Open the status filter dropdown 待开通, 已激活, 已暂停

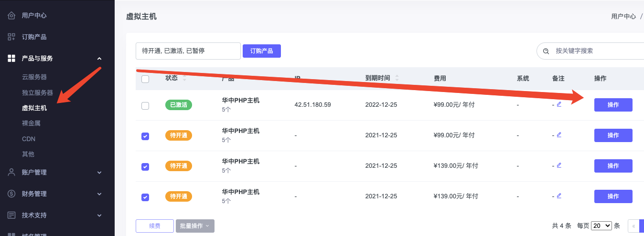coord(188,51)
